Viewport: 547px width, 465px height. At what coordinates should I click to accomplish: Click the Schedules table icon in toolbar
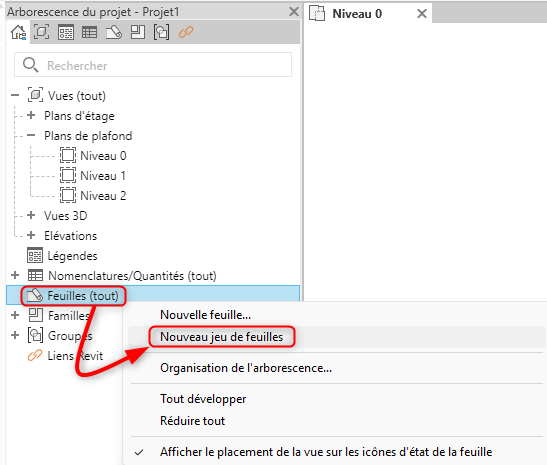pos(89,32)
